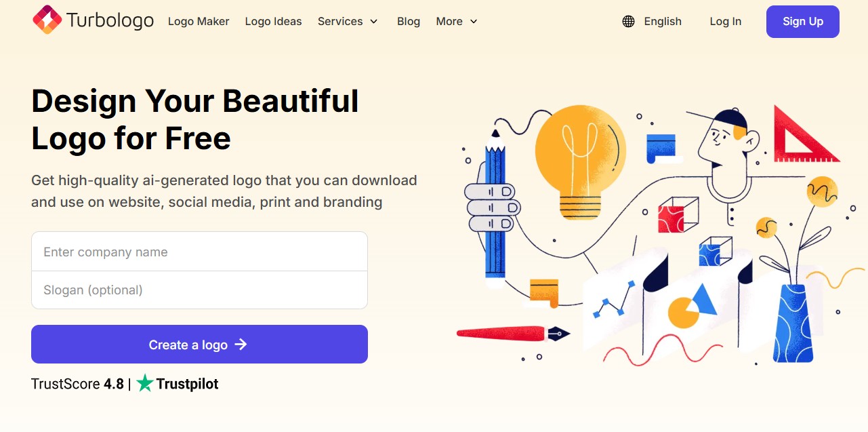The height and width of the screenshot is (432, 868).
Task: Click the chevron next to Services
Action: (373, 22)
